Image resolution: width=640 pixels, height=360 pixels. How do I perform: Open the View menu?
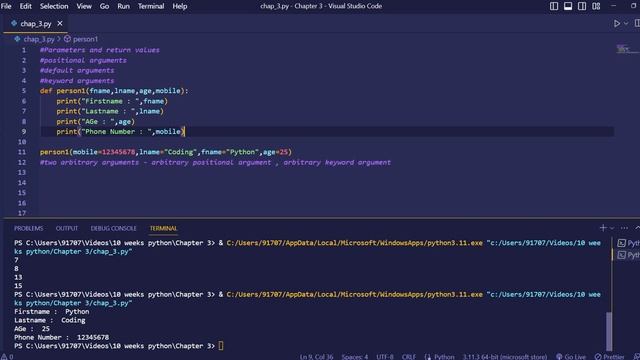(x=84, y=6)
